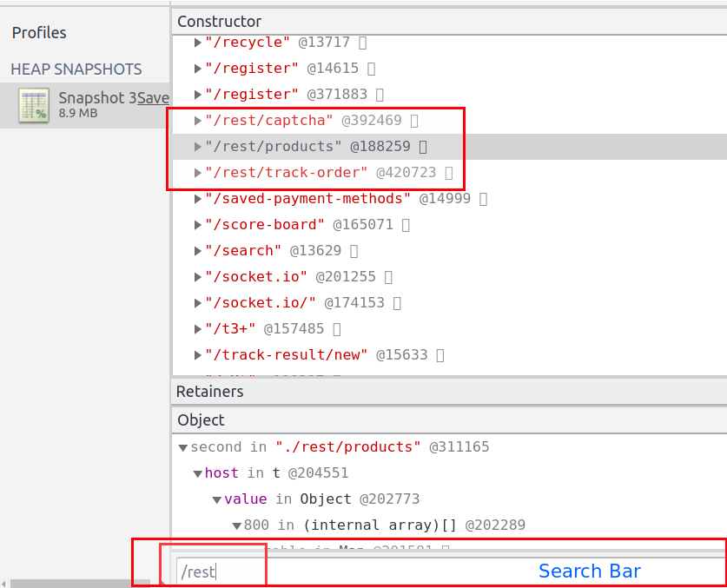Expand the "/t3+" @157485 row

point(197,329)
